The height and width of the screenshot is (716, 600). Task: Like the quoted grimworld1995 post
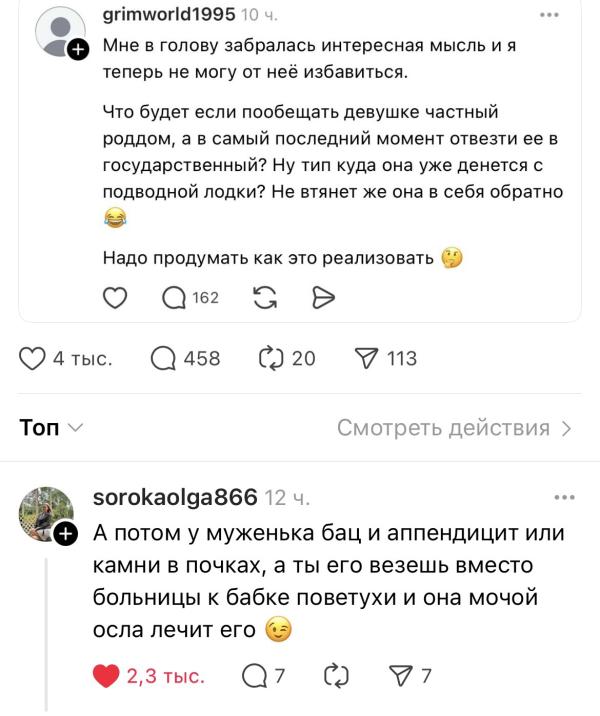(x=116, y=297)
